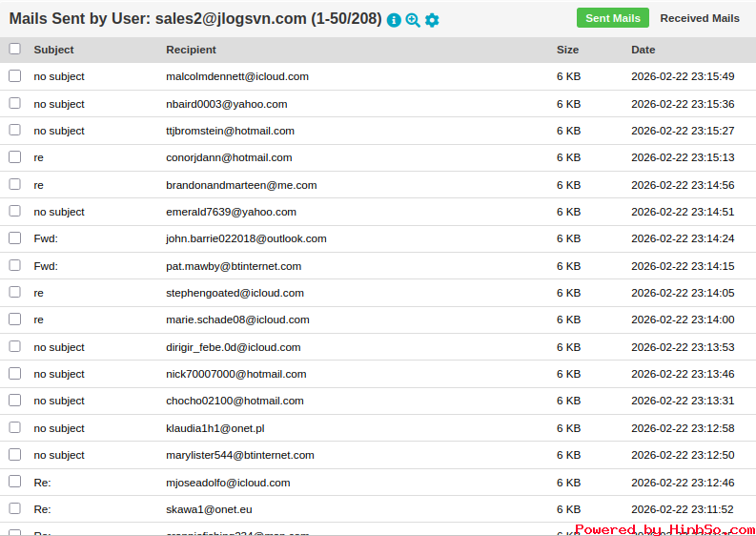Viewport: 756px width, 536px height.
Task: Check the box for malcolmdennett@icloud.com row
Action: (x=14, y=76)
